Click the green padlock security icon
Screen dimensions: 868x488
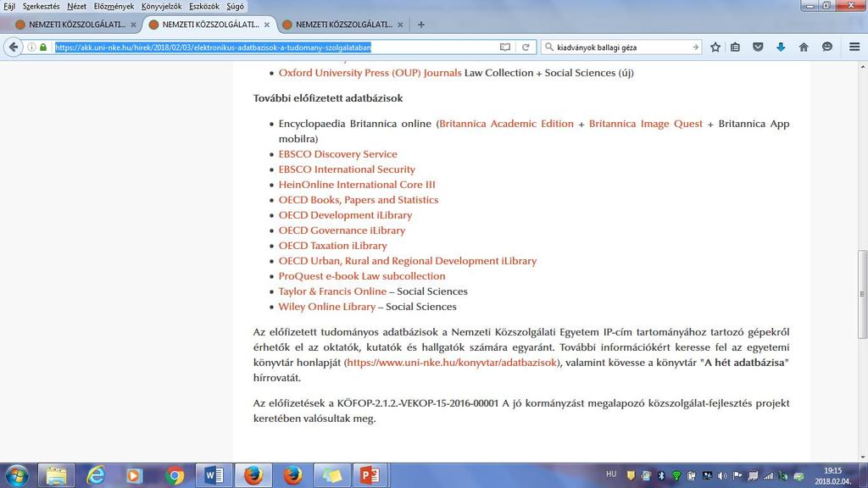click(x=43, y=47)
